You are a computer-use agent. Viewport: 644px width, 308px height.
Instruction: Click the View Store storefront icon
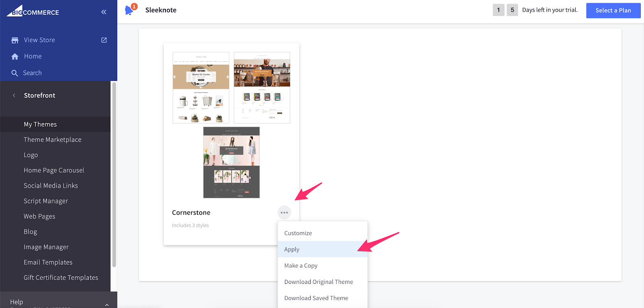[x=15, y=40]
